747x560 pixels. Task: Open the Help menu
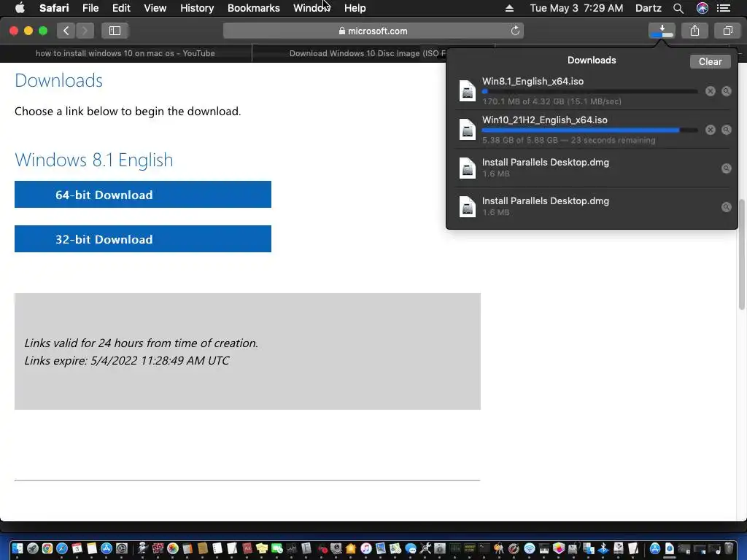(x=355, y=8)
